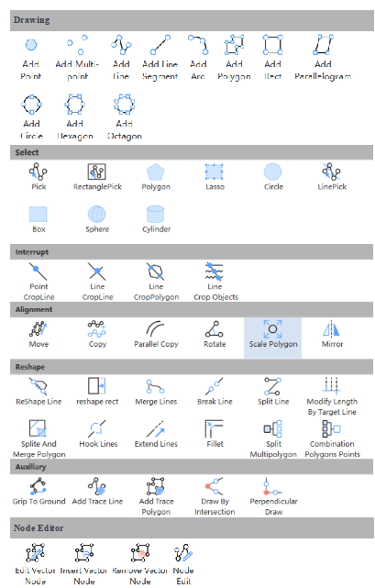
Task: Select the Add Point drawing tool
Action: point(31,58)
